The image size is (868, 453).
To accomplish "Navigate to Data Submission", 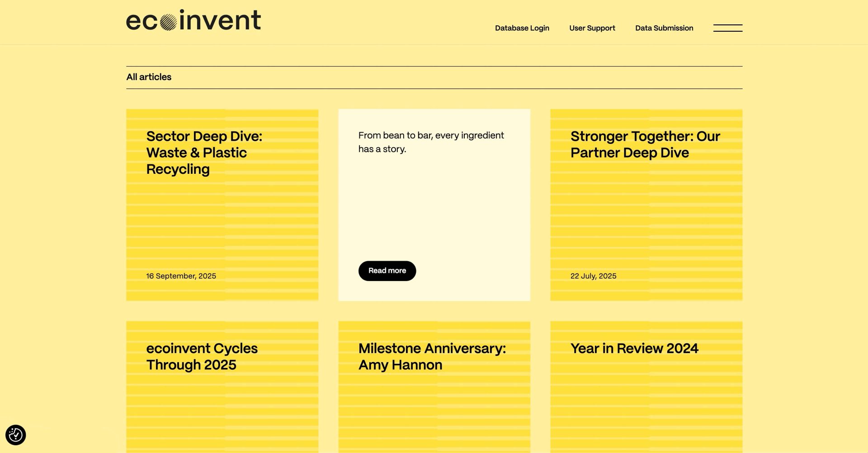I will tap(664, 28).
